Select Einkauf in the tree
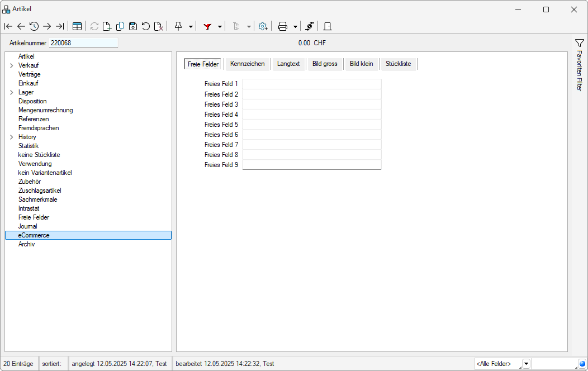Viewport: 588px width, 371px height. tap(28, 83)
